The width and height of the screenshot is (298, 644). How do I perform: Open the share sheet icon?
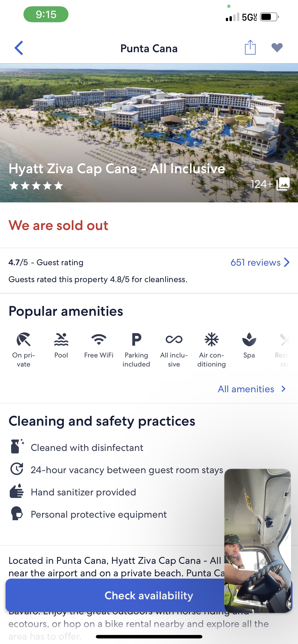(x=250, y=47)
